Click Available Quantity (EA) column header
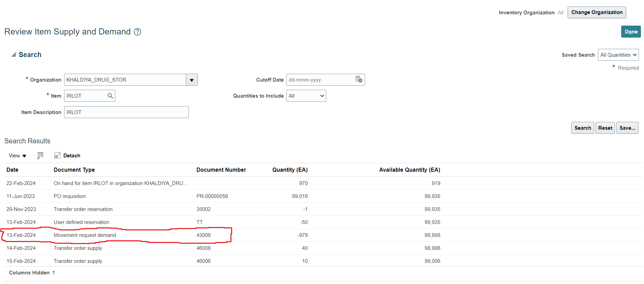The height and width of the screenshot is (284, 644). point(410,170)
